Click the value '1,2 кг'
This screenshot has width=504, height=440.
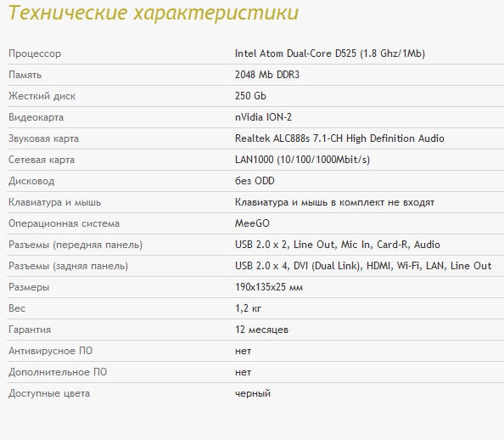tap(248, 308)
